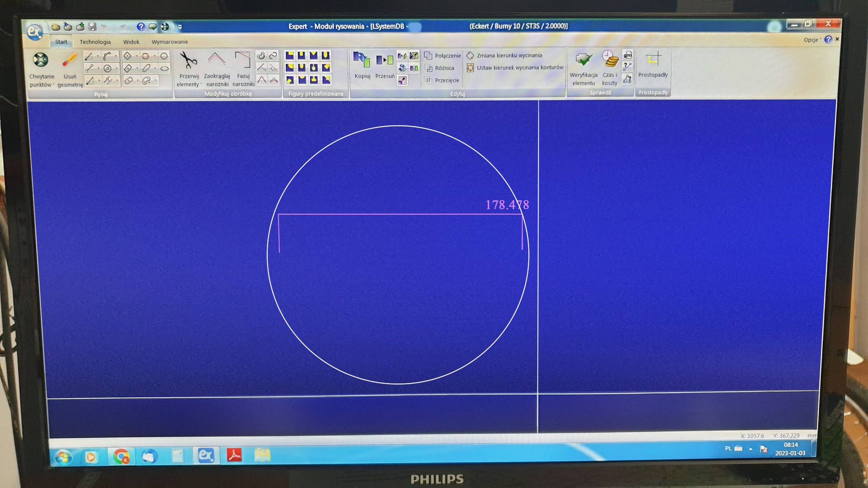This screenshot has height=488, width=868.
Task: Click Zmiana kierunku wycinania
Action: (x=509, y=56)
